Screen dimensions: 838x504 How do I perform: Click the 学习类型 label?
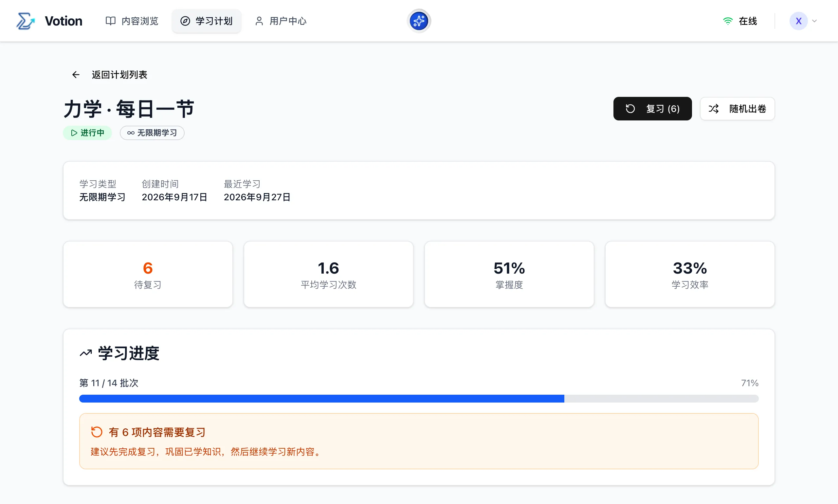point(98,184)
